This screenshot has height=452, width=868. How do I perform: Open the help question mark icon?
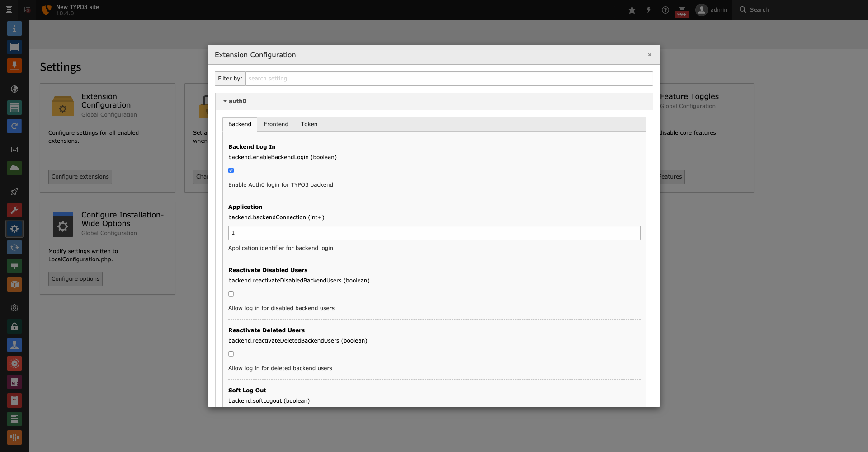point(665,9)
